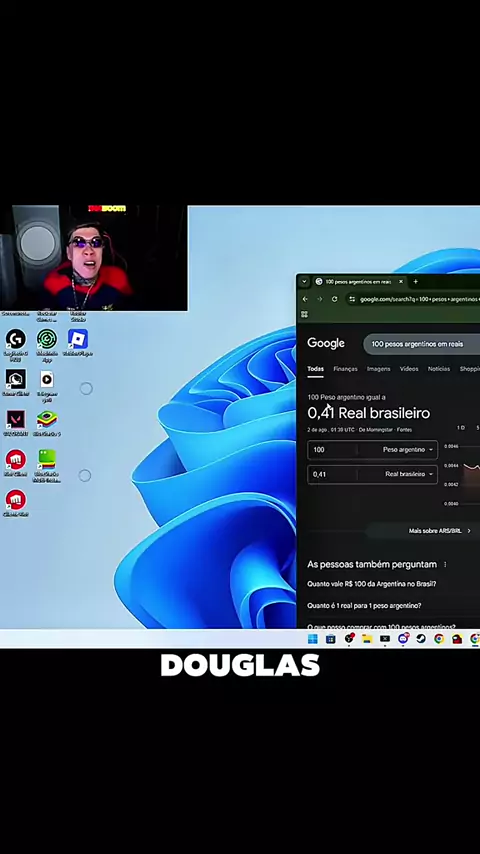
Task: Expand 'Quanto é 1 real para 1 peso argentino?'
Action: (364, 606)
